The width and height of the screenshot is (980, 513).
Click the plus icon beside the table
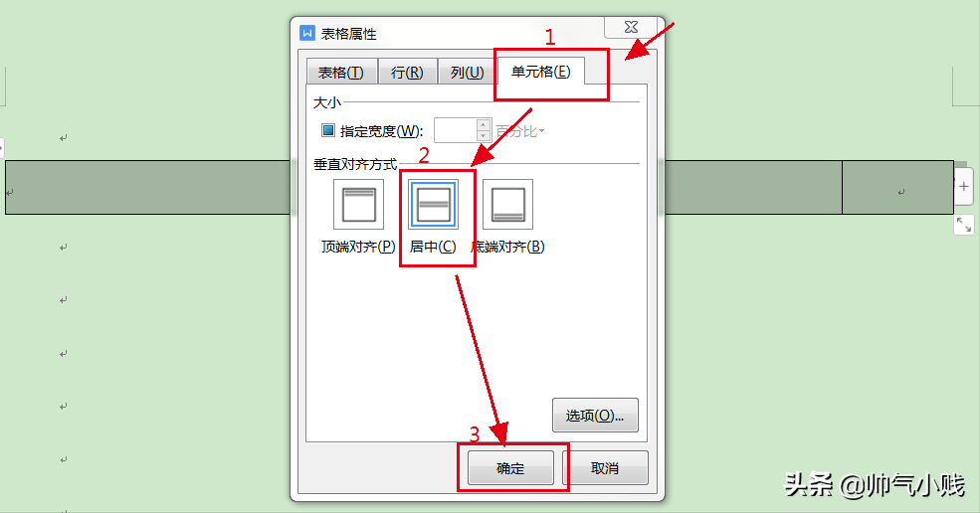pyautogui.click(x=964, y=186)
